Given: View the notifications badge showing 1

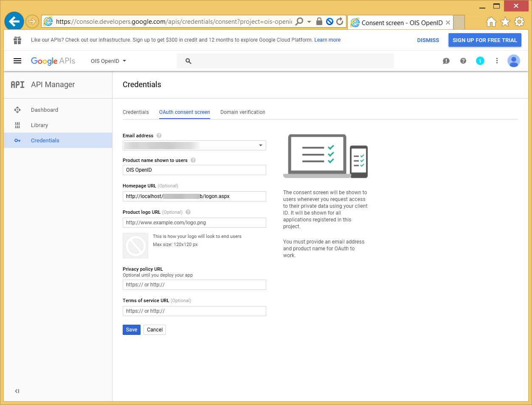Looking at the screenshot, I should (x=480, y=61).
